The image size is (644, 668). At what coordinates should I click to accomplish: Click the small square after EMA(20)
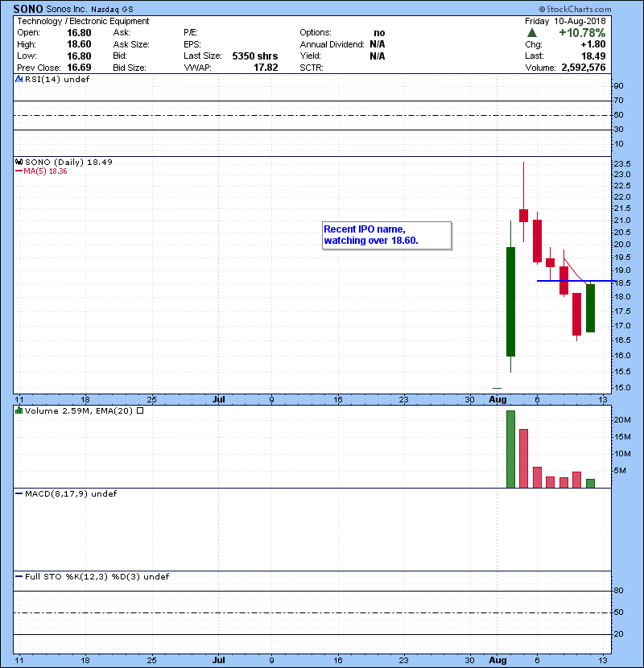139,410
